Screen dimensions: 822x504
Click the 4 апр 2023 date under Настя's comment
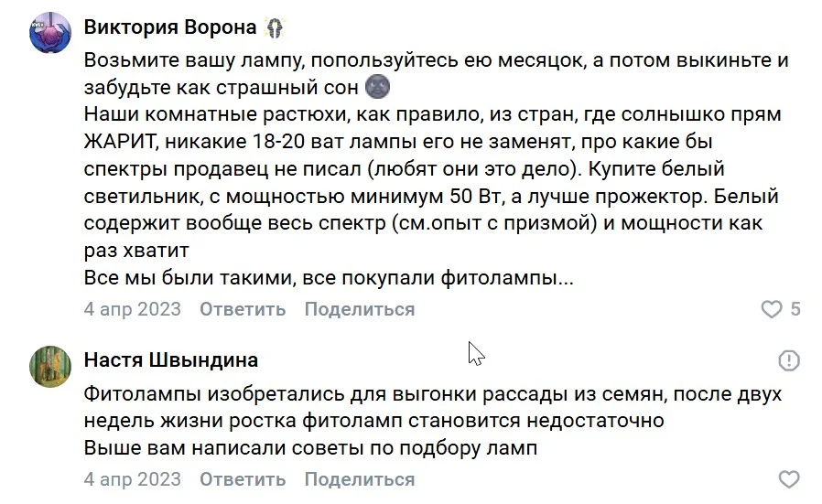coord(132,479)
